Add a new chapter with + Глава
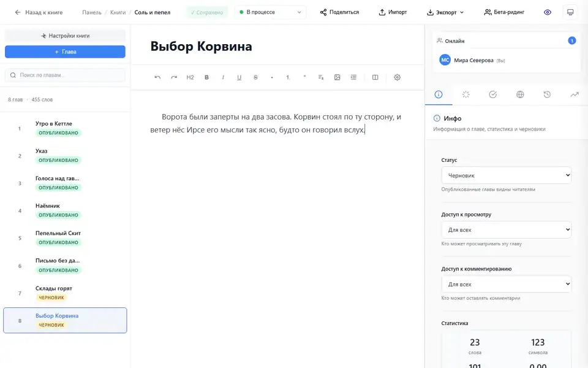 pos(66,52)
